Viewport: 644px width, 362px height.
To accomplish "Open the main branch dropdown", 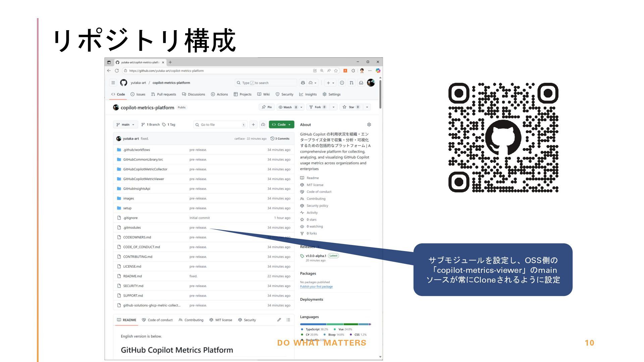I will pos(125,125).
